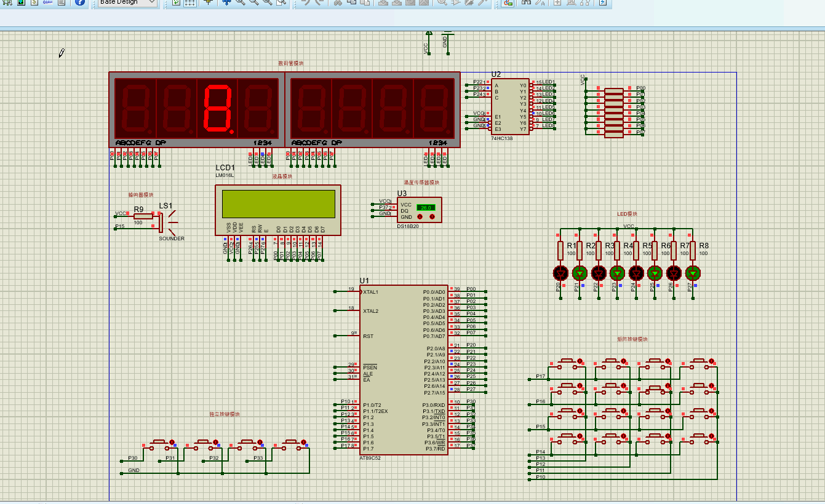Image resolution: width=825 pixels, height=504 pixels.
Task: Select the DS18B20 sensor readout display
Action: click(426, 208)
